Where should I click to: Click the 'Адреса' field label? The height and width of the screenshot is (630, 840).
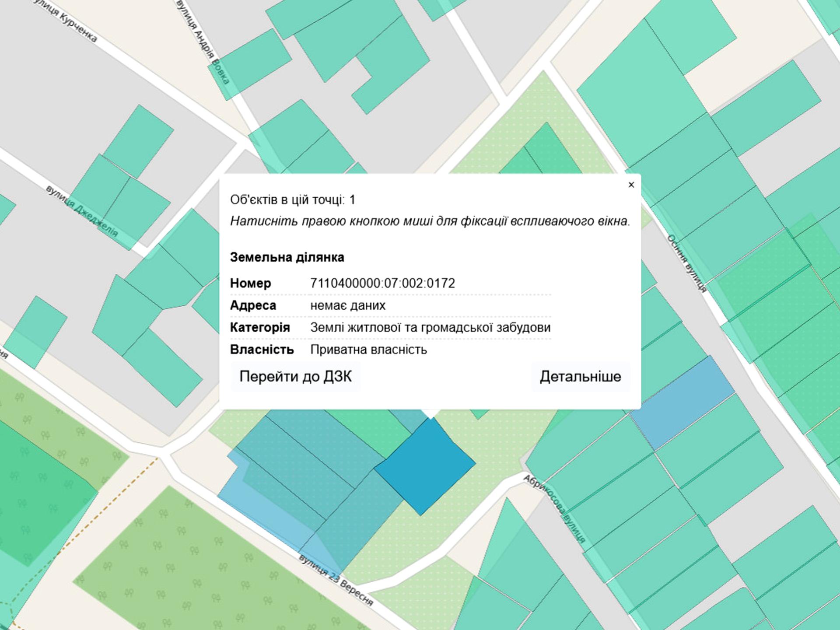tap(253, 305)
